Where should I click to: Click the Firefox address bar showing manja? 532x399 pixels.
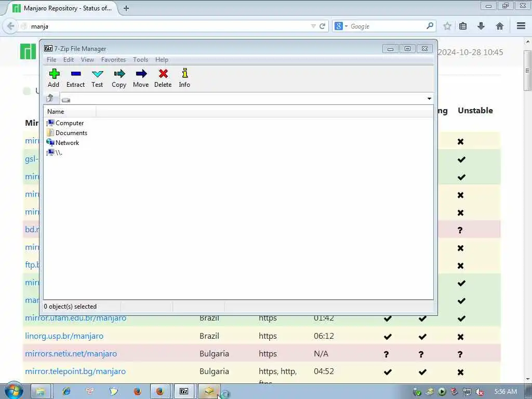[170, 26]
